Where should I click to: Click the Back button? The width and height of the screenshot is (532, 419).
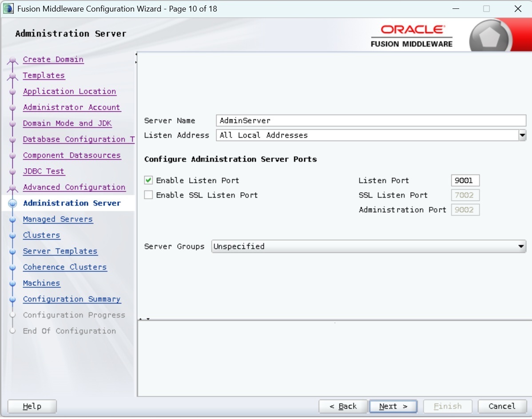(x=343, y=406)
